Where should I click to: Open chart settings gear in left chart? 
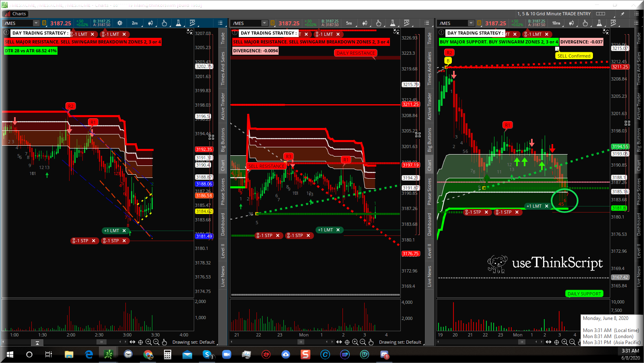click(119, 23)
